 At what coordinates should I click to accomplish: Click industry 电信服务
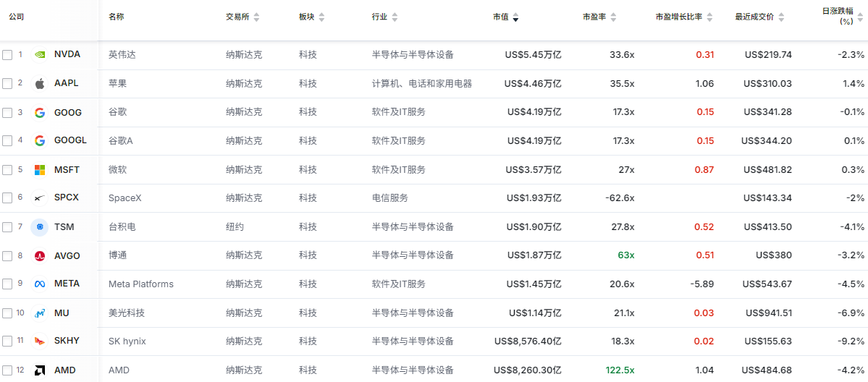click(389, 198)
